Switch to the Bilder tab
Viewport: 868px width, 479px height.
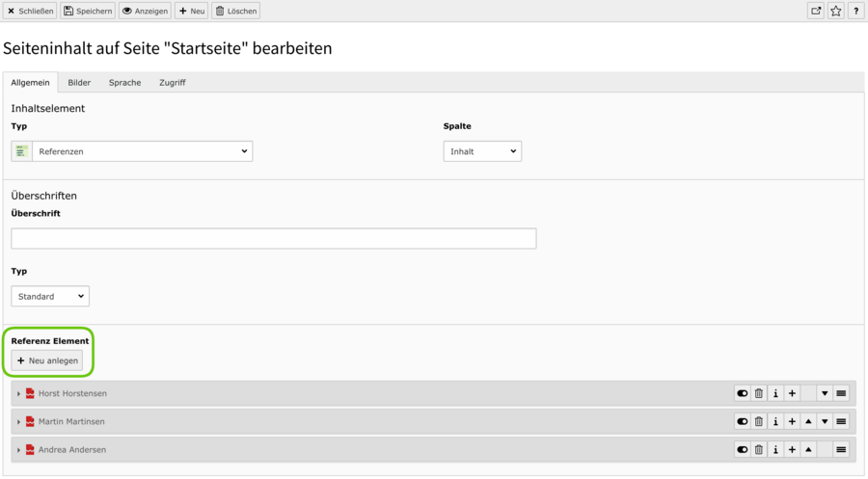click(79, 83)
